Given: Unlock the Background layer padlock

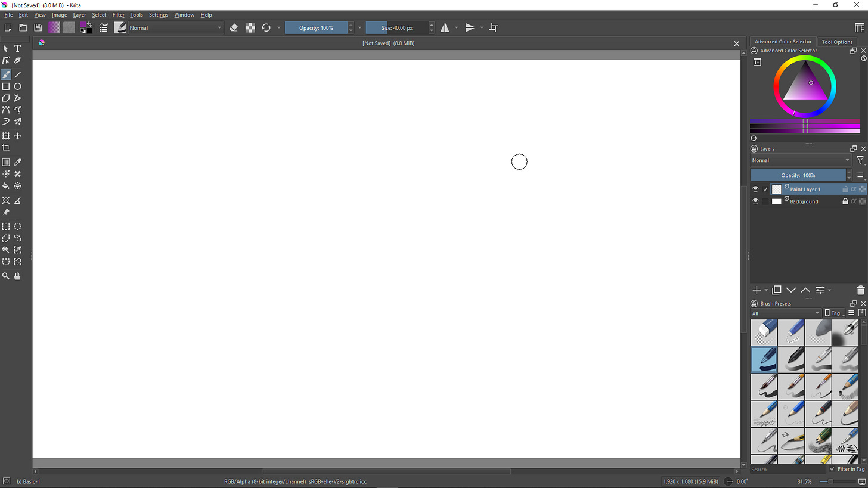Looking at the screenshot, I should pos(845,201).
